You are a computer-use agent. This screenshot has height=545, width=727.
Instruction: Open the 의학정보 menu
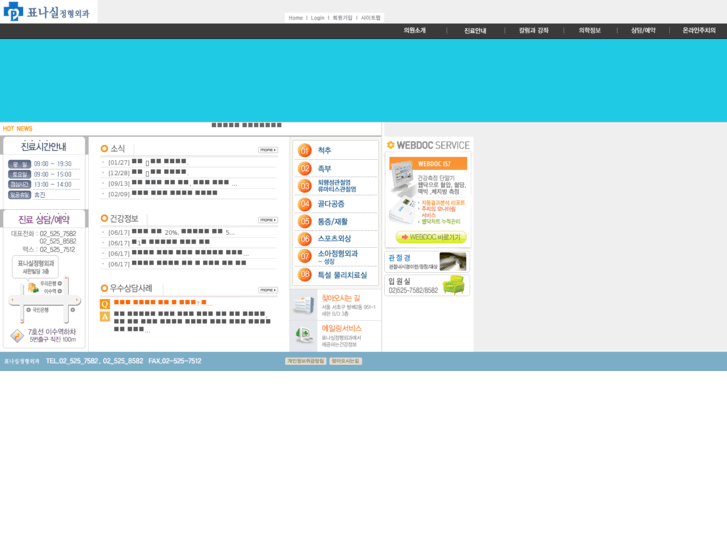tap(590, 31)
